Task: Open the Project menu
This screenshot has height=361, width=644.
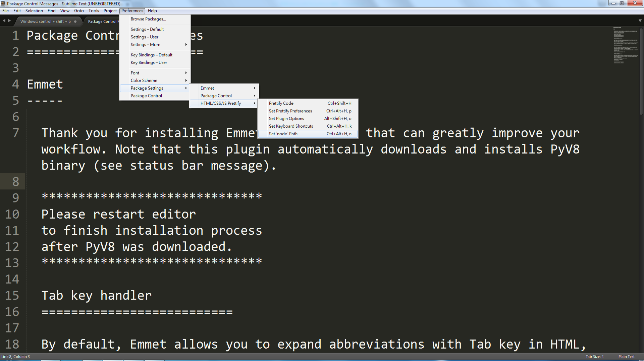Action: (110, 11)
